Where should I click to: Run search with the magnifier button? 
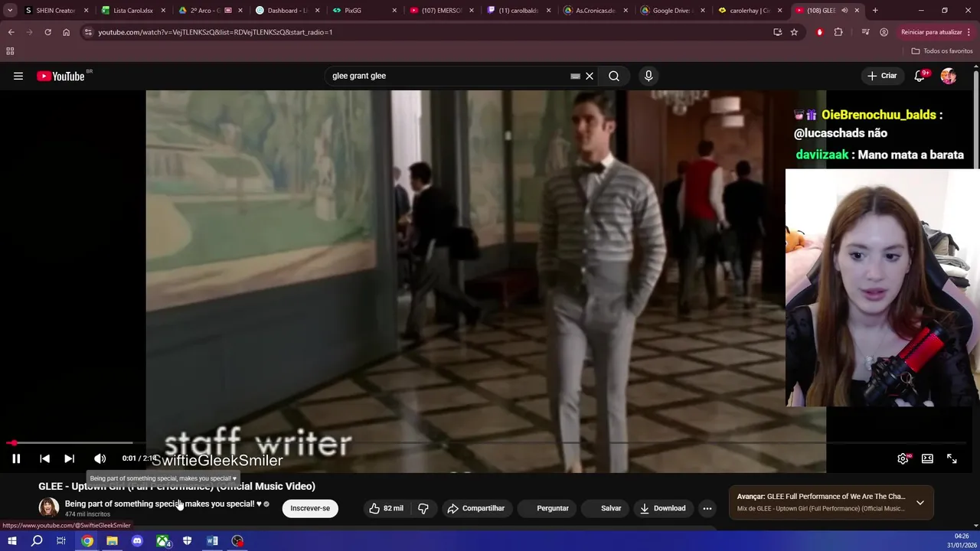(x=614, y=76)
